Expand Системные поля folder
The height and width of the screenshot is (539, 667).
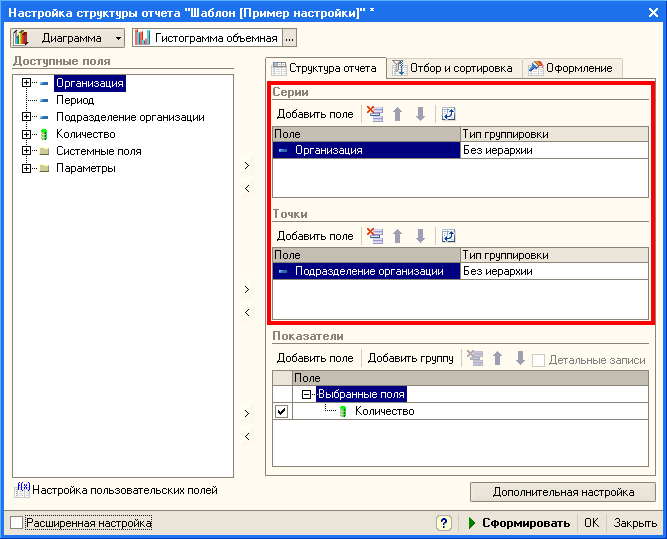(x=27, y=151)
